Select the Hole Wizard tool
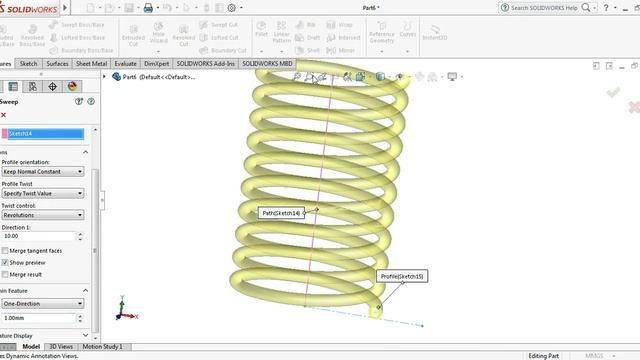640x360 pixels. pos(158,33)
